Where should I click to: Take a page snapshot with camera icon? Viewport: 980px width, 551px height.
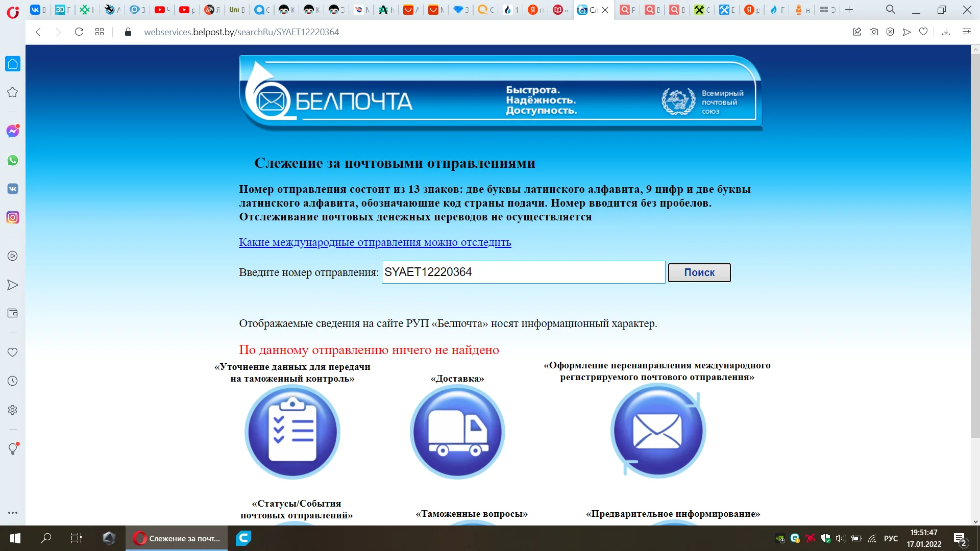click(874, 32)
